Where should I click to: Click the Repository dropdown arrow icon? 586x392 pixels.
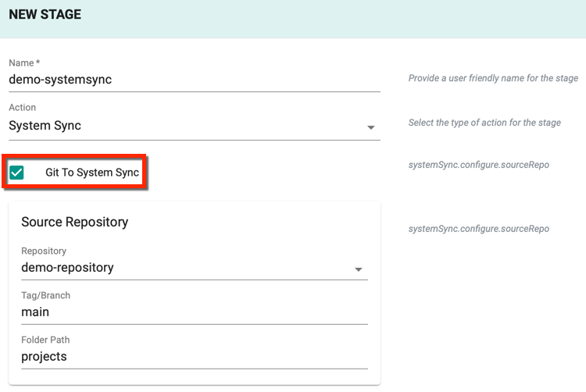[x=359, y=269]
